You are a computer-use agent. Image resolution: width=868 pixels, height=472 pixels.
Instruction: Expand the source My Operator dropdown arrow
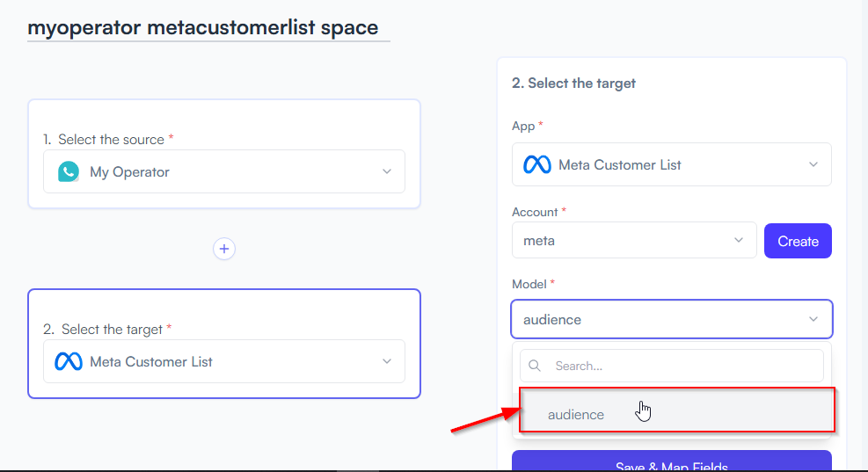pos(387,171)
